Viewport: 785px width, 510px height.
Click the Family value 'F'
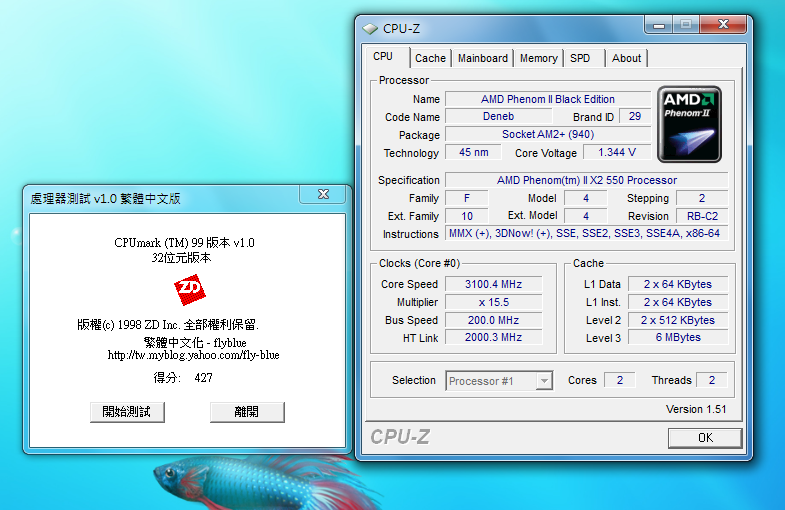(x=467, y=198)
